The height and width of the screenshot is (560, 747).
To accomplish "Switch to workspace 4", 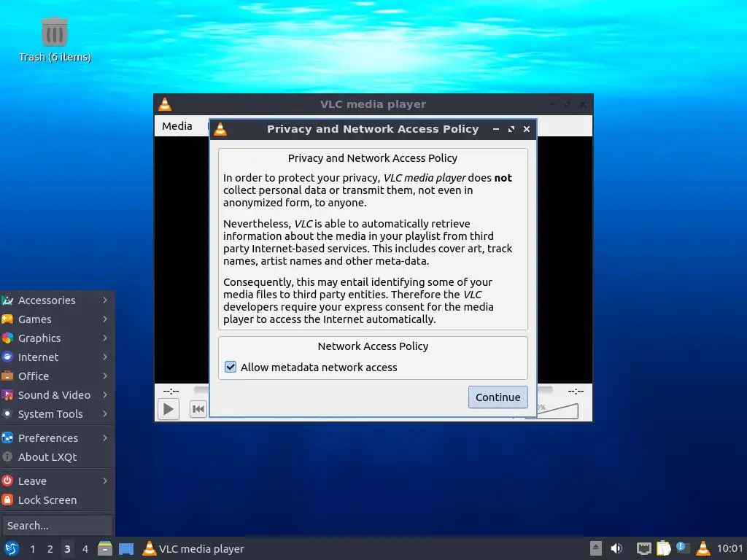I will click(85, 549).
